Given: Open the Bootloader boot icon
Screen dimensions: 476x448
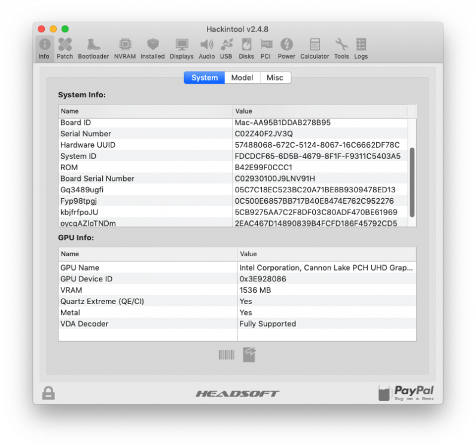Looking at the screenshot, I should click(x=93, y=45).
